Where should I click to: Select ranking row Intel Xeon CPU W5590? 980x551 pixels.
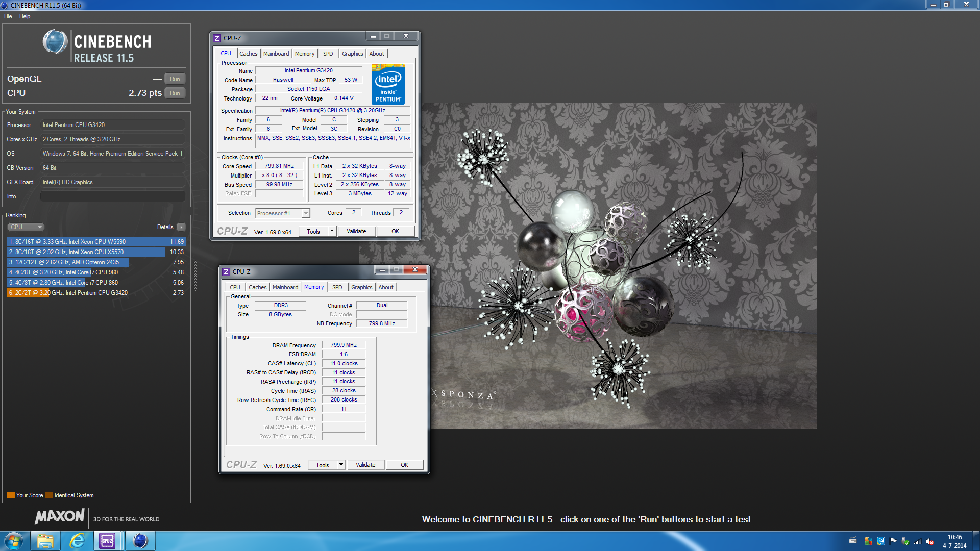tap(96, 242)
